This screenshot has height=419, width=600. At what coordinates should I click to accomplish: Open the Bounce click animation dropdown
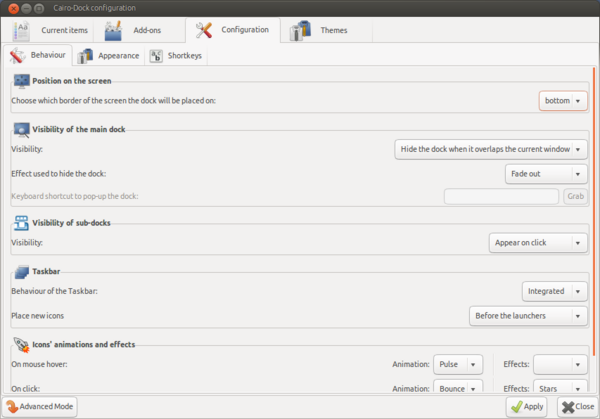458,386
